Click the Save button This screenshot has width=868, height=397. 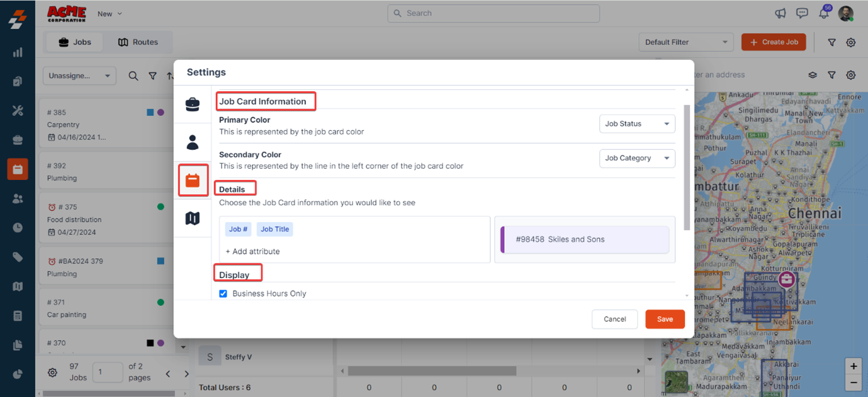[x=665, y=319]
